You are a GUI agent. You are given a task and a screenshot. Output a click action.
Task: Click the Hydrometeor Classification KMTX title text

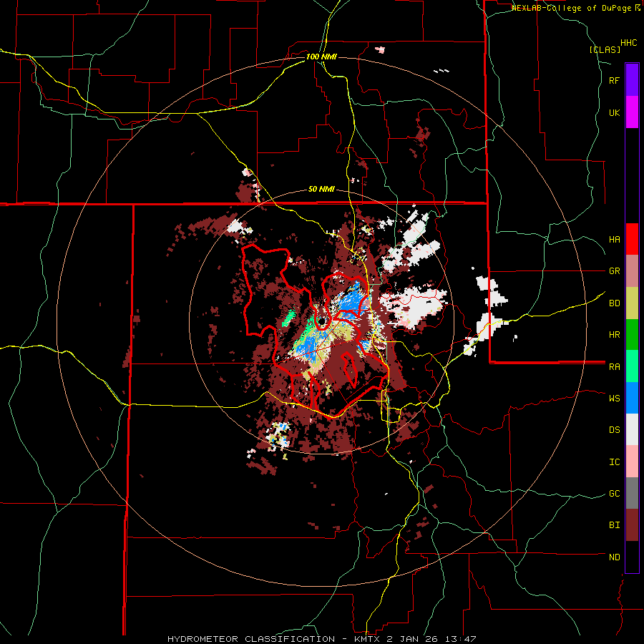[x=321, y=639]
